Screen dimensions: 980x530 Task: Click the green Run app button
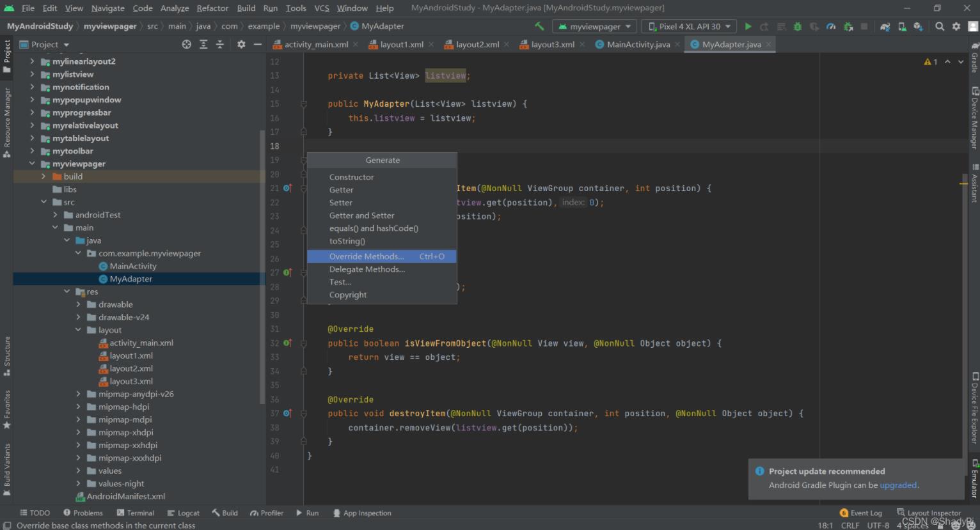tap(748, 26)
